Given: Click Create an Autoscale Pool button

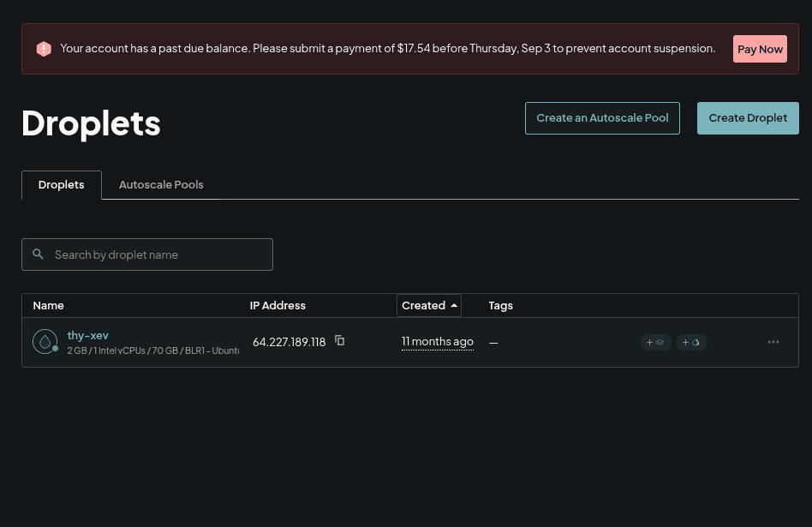Looking at the screenshot, I should (x=602, y=118).
